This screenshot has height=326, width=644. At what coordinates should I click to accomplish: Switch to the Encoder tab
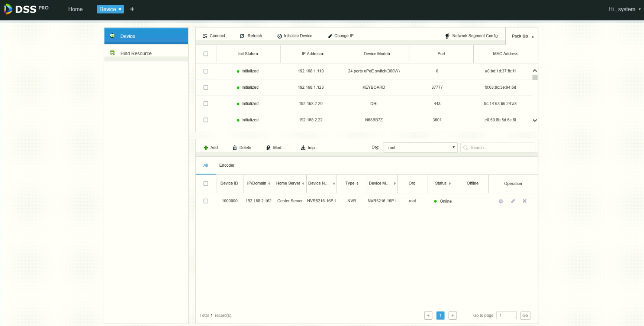(x=226, y=165)
